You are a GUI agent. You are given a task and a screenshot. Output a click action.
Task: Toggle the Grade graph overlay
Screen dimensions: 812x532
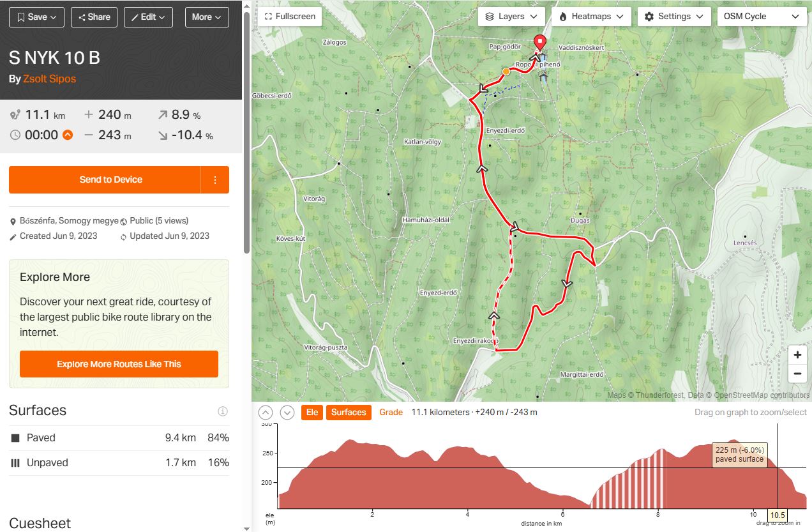[391, 413]
